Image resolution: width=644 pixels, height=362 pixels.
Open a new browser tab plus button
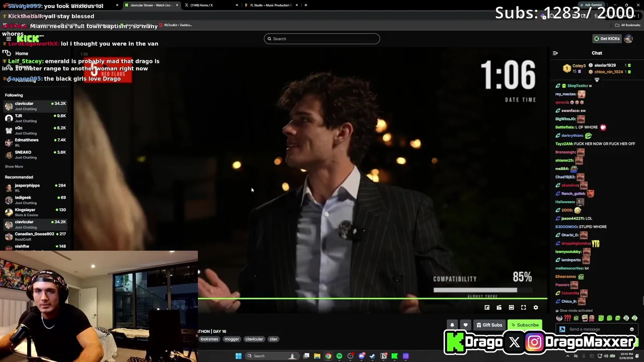[305, 5]
